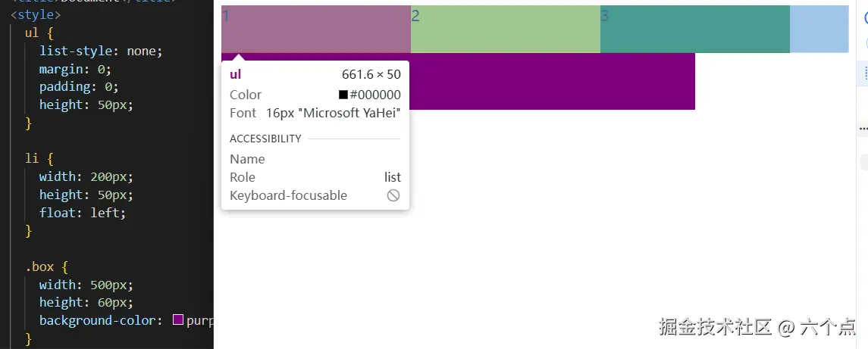The height and width of the screenshot is (349, 868).
Task: Click list item 1 on the page
Action: click(315, 29)
